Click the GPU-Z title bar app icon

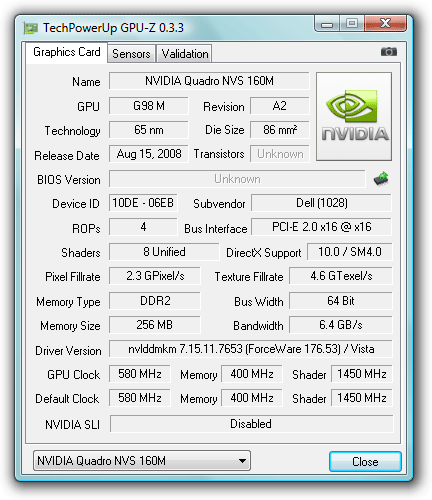(x=31, y=28)
